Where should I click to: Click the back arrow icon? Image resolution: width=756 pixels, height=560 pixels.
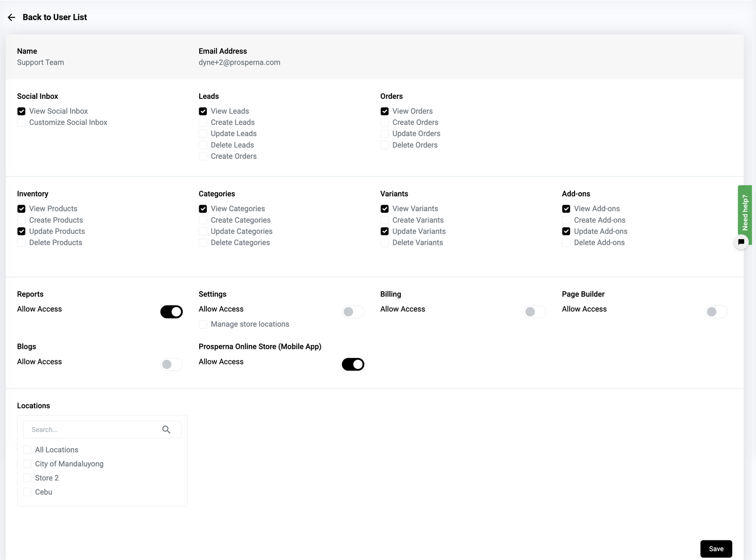[11, 17]
